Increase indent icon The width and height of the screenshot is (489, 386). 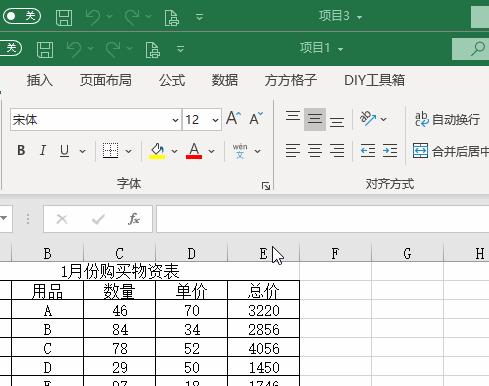coord(390,151)
